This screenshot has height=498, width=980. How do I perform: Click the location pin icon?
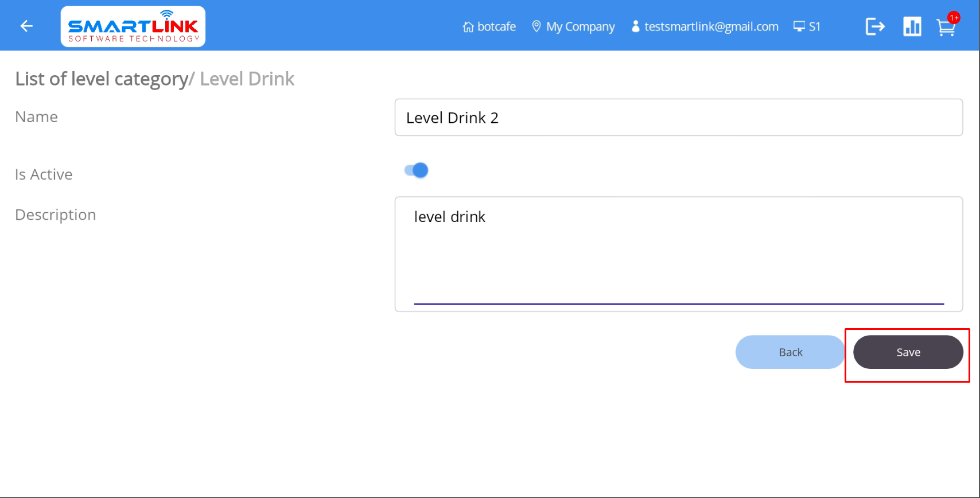pyautogui.click(x=536, y=26)
